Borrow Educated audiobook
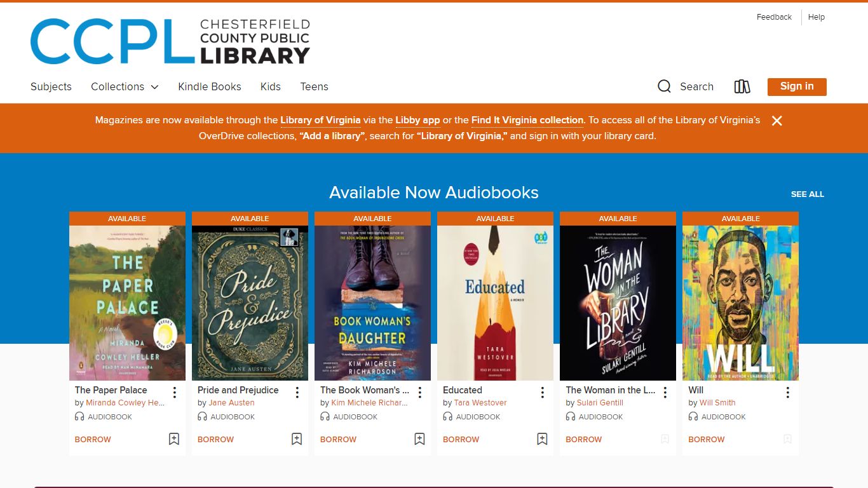The image size is (868, 488). (x=461, y=439)
